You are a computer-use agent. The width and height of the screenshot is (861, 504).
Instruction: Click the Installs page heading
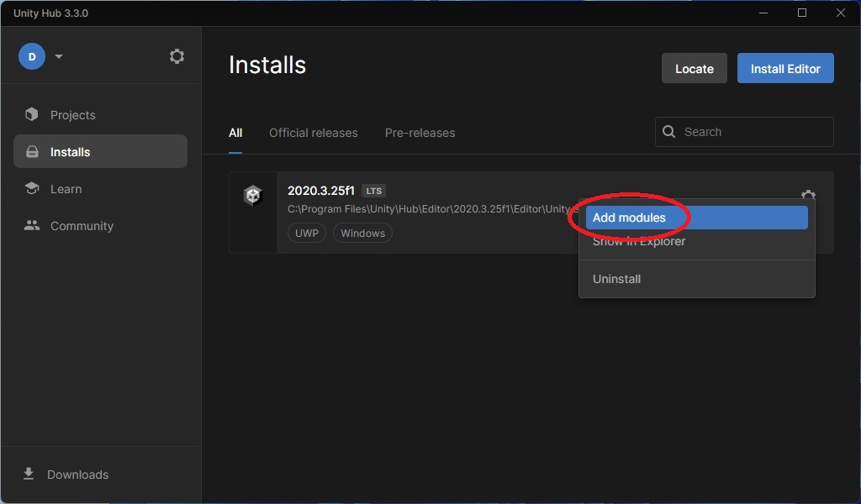pos(267,65)
